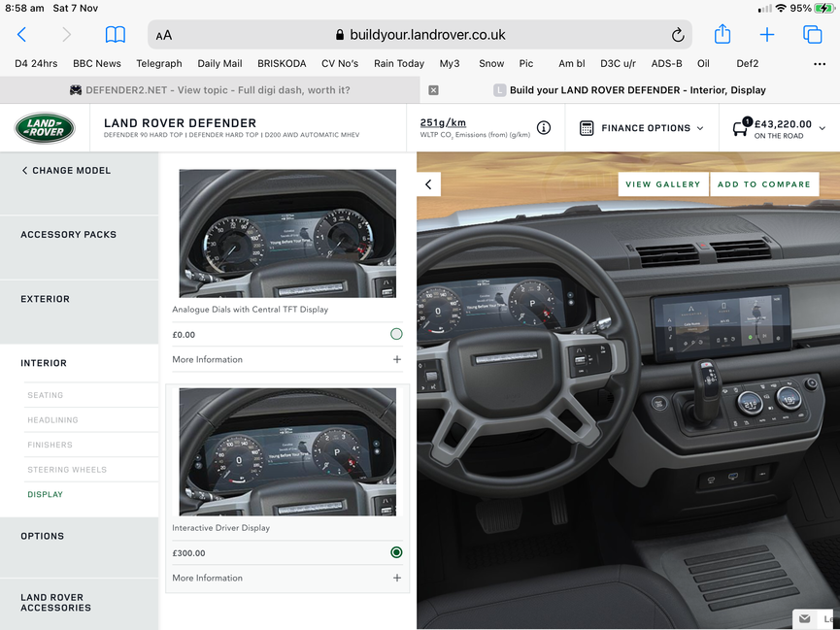Open the Telegraph bookmark

[159, 64]
